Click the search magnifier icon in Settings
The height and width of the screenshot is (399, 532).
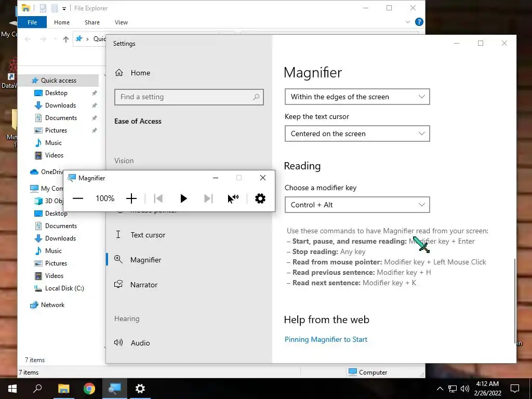[256, 97]
